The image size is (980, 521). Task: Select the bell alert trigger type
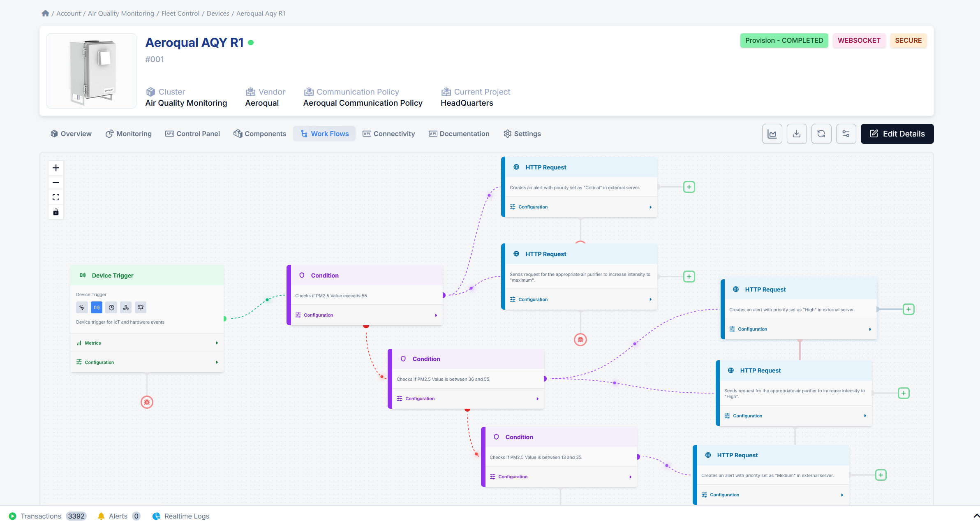click(x=140, y=307)
